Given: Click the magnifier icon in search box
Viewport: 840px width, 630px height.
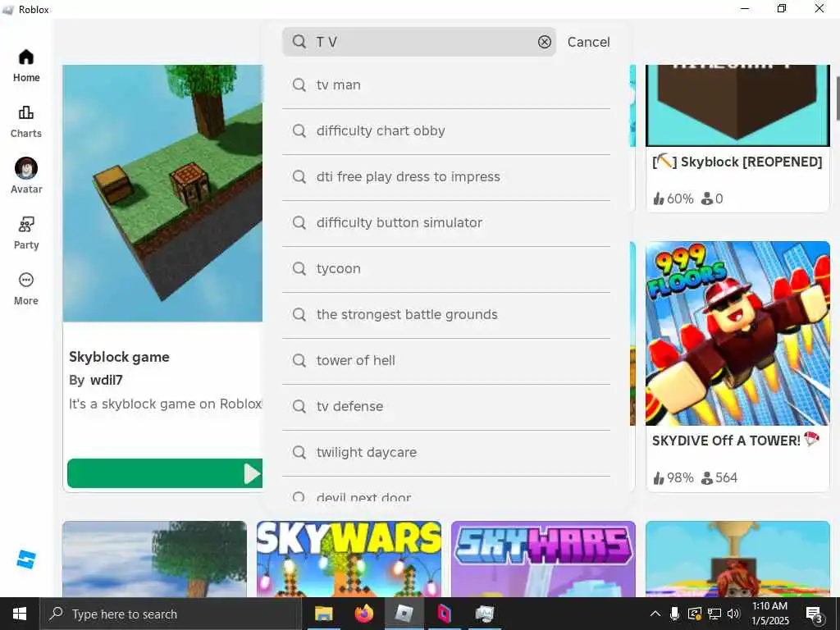Looking at the screenshot, I should click(299, 42).
